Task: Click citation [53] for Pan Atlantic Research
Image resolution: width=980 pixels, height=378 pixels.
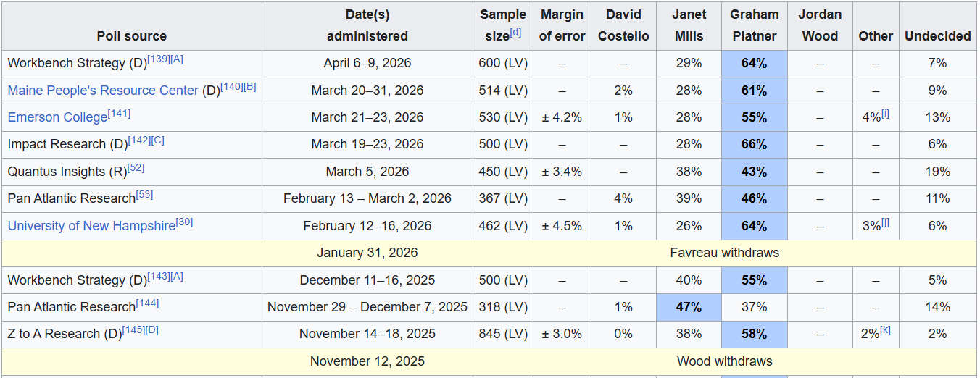Action: click(x=144, y=195)
